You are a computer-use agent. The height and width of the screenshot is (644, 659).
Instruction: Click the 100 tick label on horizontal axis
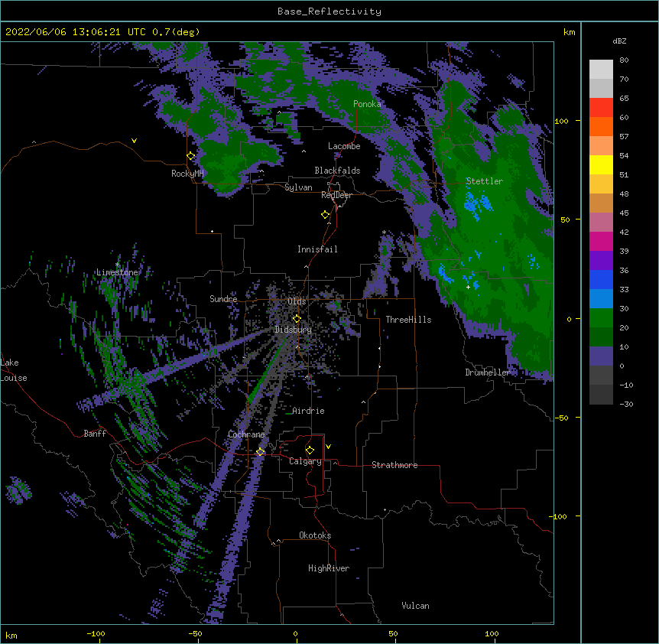[492, 633]
